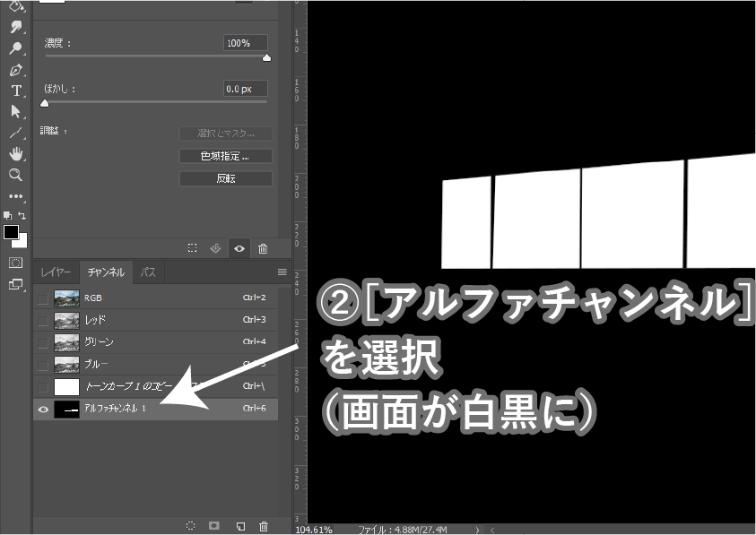Click the 反転 button
Viewport: 756px width, 535px height.
tap(226, 179)
